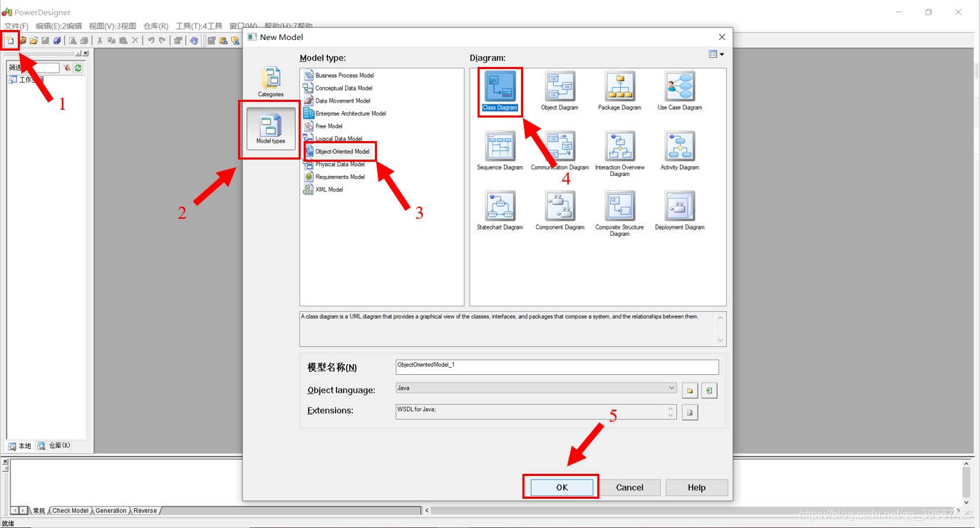Close the browser panel with its X icon
980x528 pixels.
[x=86, y=53]
